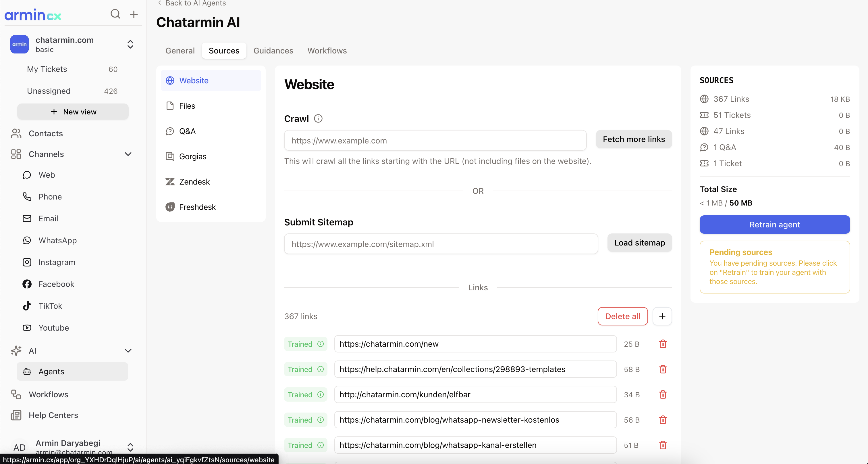Click the Crawl info circle icon

tap(318, 119)
